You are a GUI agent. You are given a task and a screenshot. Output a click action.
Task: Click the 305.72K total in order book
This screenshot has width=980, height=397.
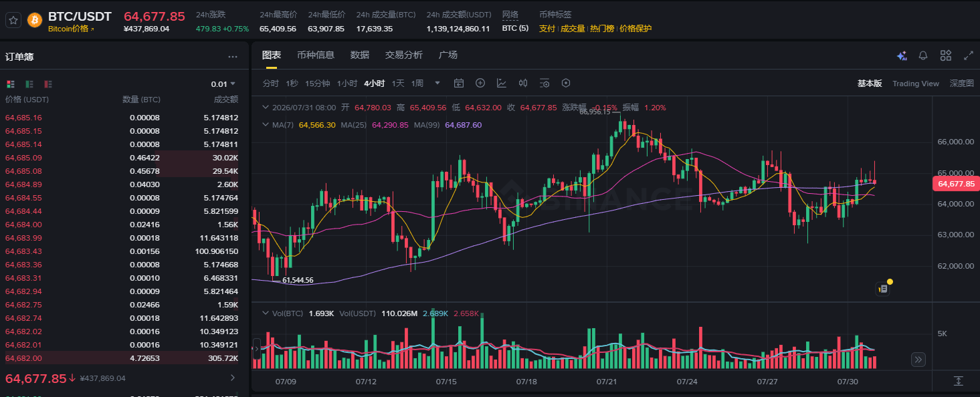[x=223, y=358]
